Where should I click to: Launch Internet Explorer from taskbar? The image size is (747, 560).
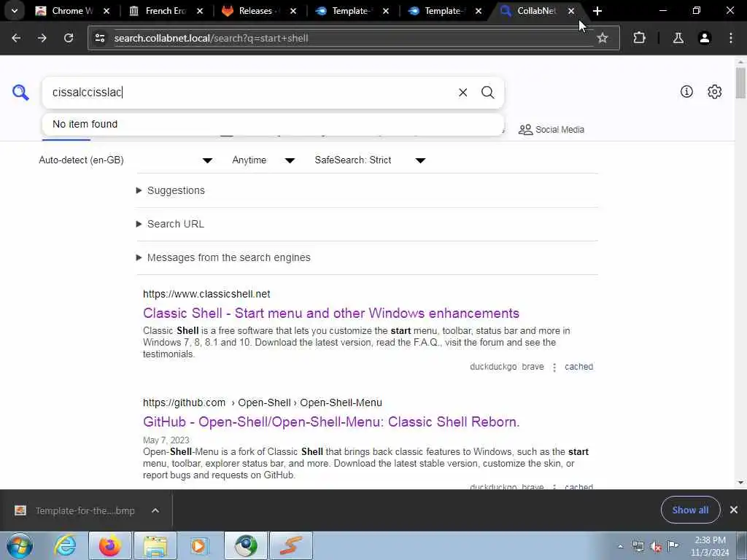point(65,545)
